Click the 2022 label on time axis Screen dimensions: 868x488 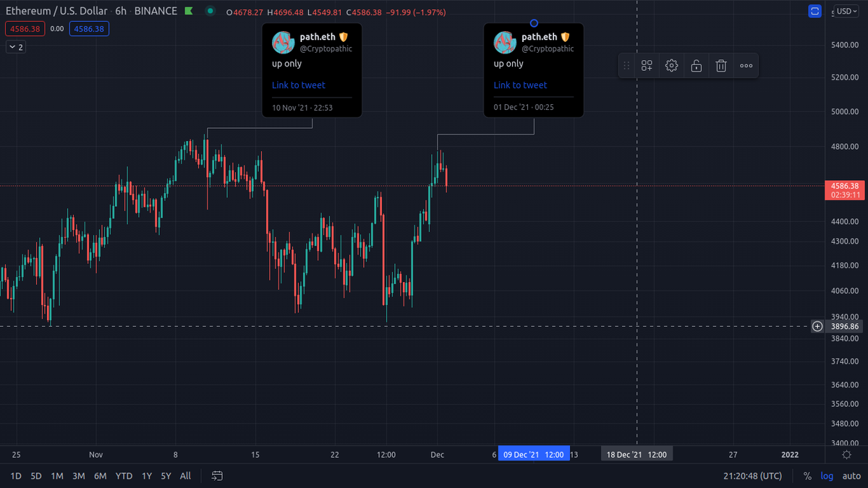(790, 454)
